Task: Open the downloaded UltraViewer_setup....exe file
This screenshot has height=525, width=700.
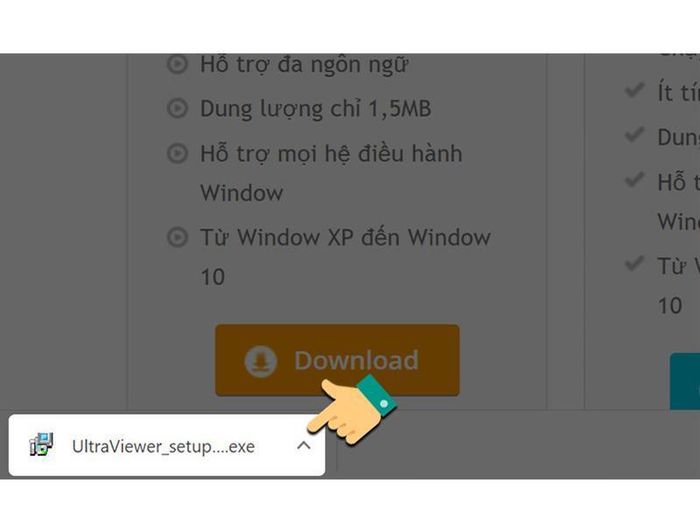Action: tap(163, 446)
